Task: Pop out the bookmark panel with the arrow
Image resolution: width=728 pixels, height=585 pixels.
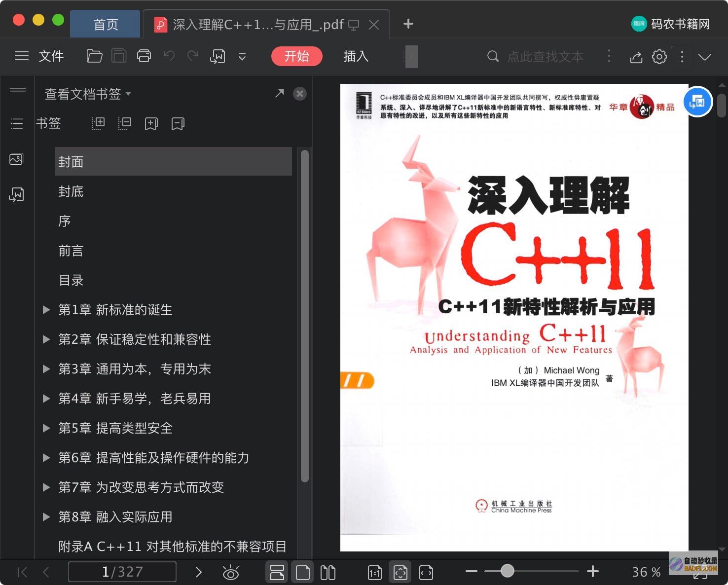Action: (x=280, y=93)
